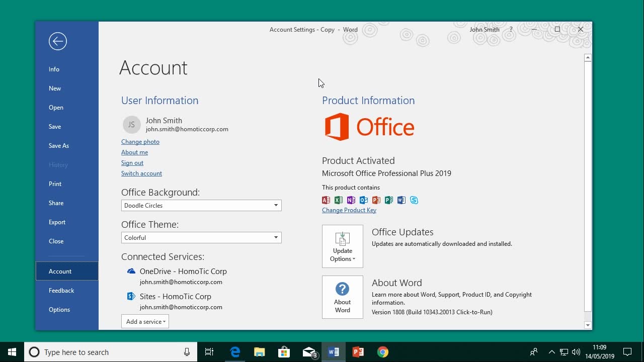
Task: Expand the Add a service dropdown
Action: tap(145, 322)
